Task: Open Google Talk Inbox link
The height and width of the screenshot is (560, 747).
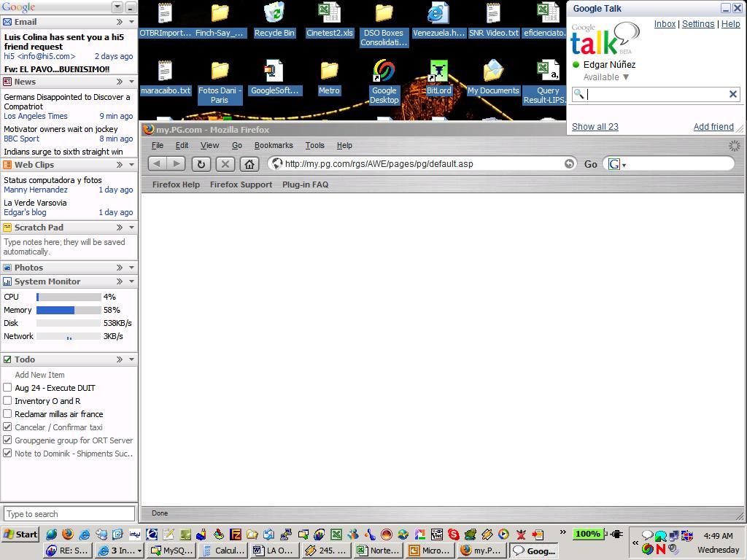Action: tap(665, 24)
